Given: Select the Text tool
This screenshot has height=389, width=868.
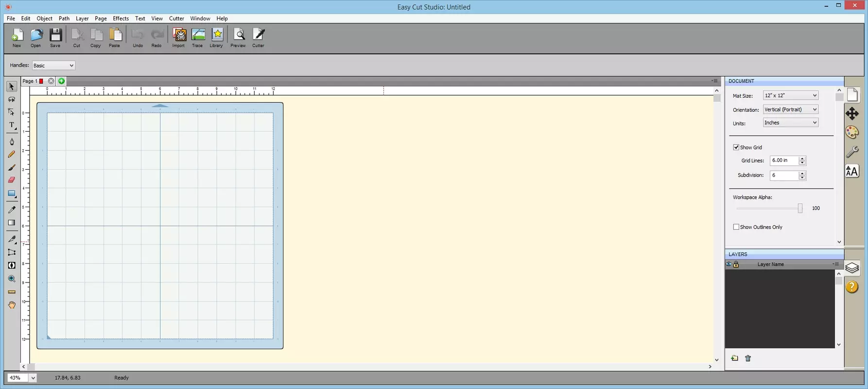Looking at the screenshot, I should [x=12, y=125].
